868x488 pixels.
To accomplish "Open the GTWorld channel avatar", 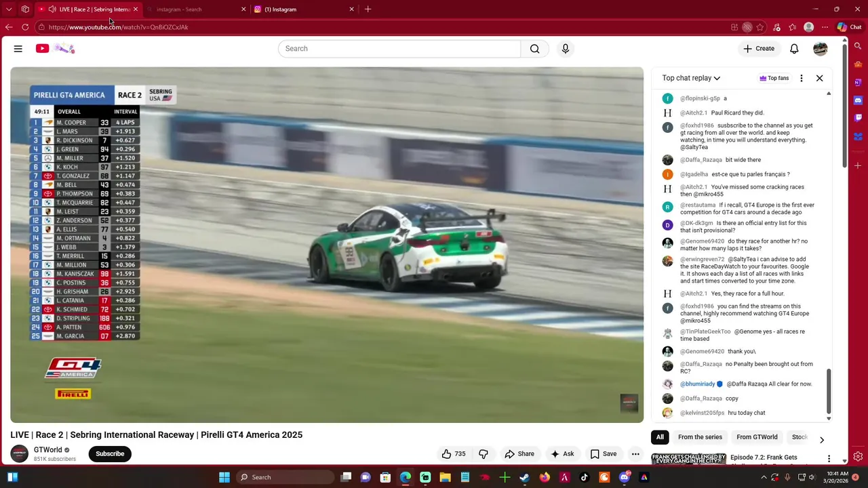I will 20,454.
